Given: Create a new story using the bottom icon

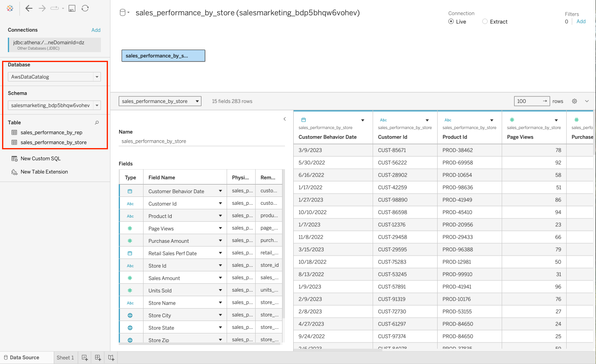Looking at the screenshot, I should [x=111, y=357].
